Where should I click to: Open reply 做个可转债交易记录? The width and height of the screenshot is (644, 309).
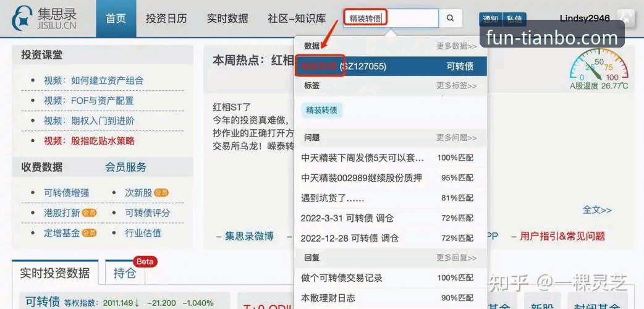tap(342, 277)
